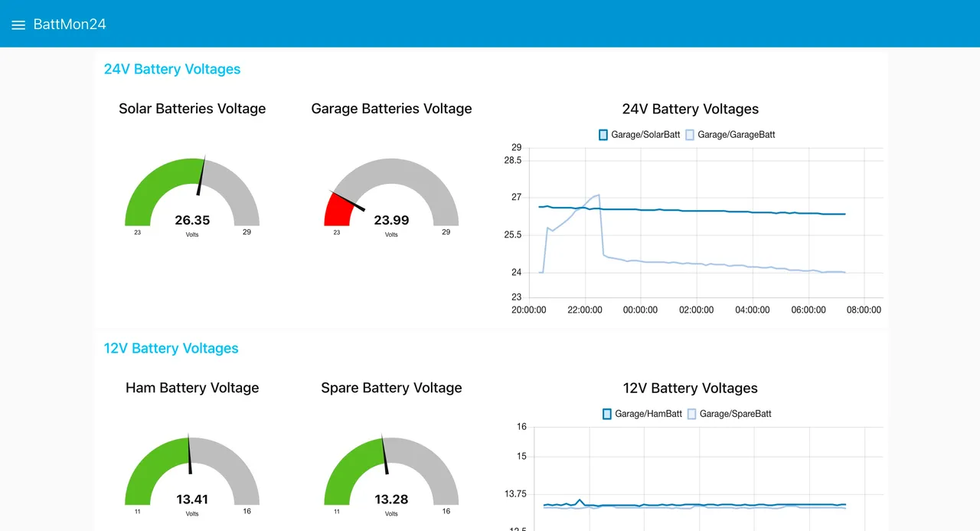Click the Ham Battery gauge arc
Screen dimensions: 980x531
tap(192, 470)
